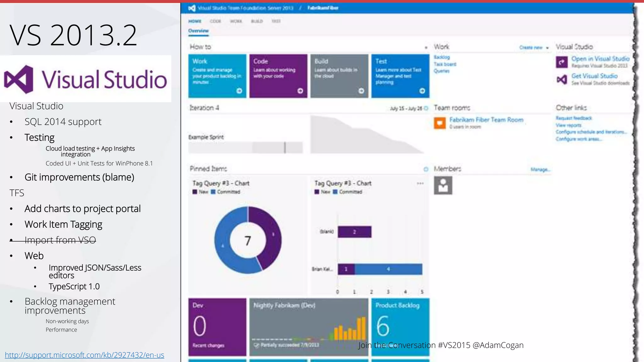The width and height of the screenshot is (644, 362).
Task: Switch to the TEST hub tab
Action: [x=276, y=21]
